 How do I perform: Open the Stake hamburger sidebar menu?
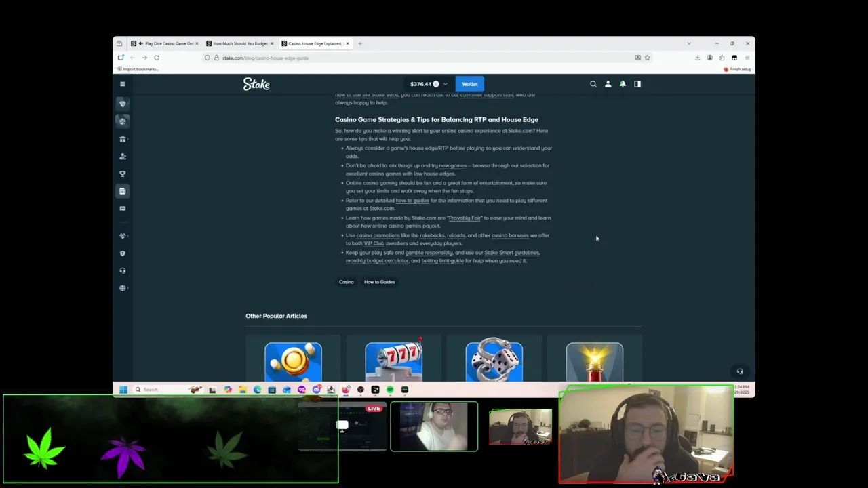click(123, 84)
